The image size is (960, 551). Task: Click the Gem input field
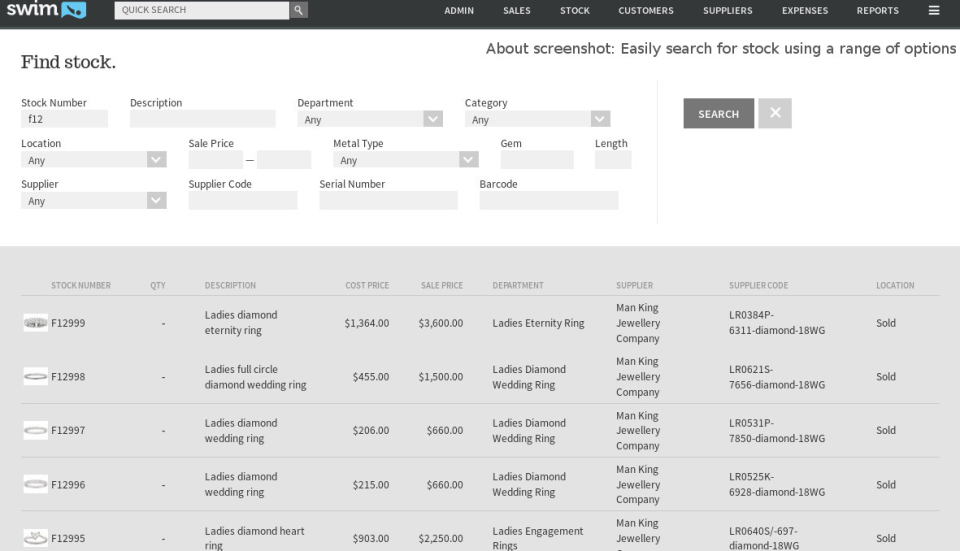coord(537,160)
